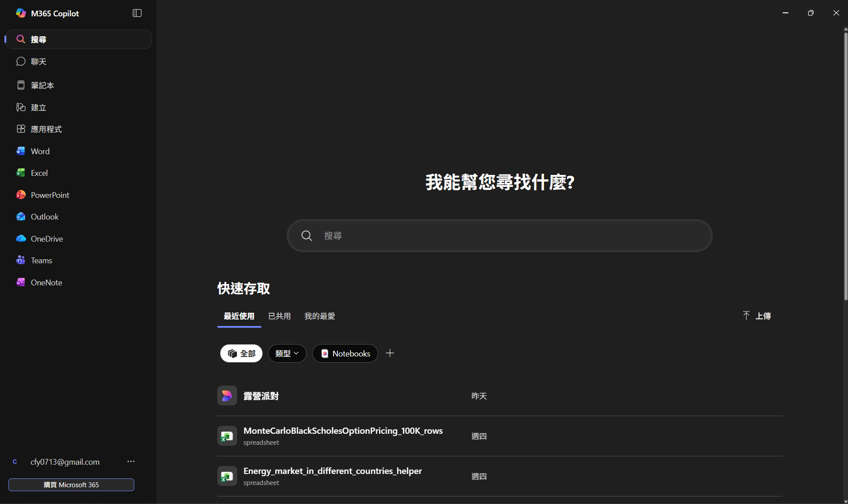Screen dimensions: 848x504
Task: Open Teams from the sidebar
Action: coord(41,261)
